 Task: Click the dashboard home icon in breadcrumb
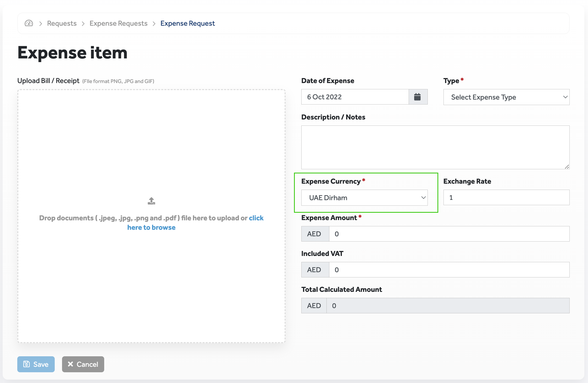click(x=29, y=23)
